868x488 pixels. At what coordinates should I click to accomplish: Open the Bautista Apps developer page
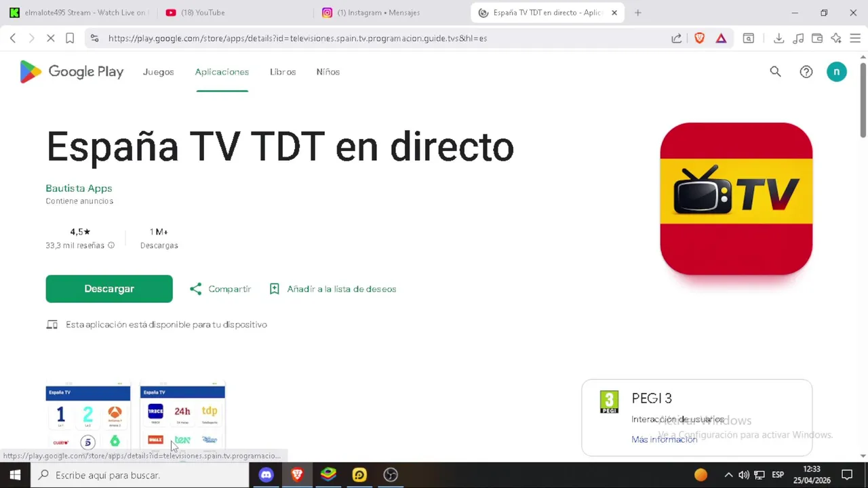pos(79,188)
